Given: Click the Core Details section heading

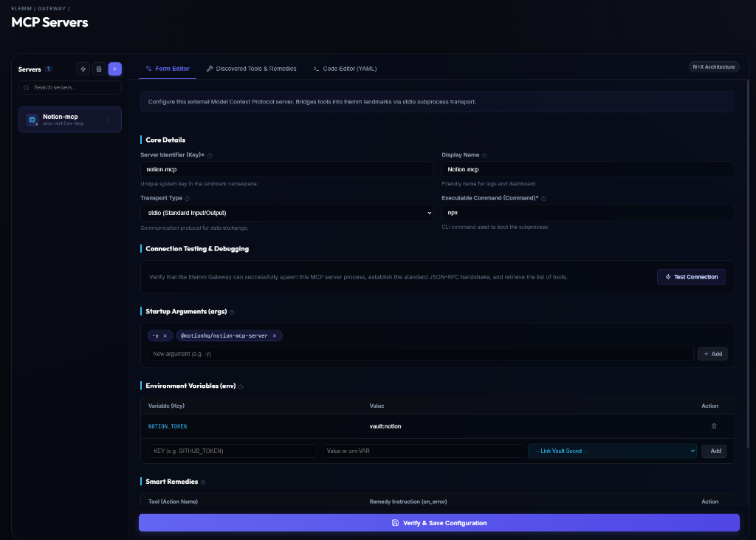Looking at the screenshot, I should pos(165,140).
